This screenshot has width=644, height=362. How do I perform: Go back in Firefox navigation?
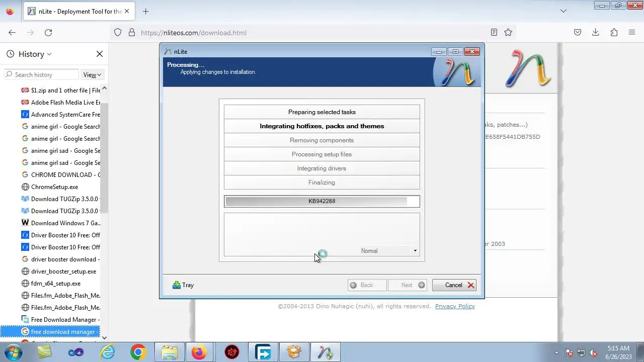point(12,33)
